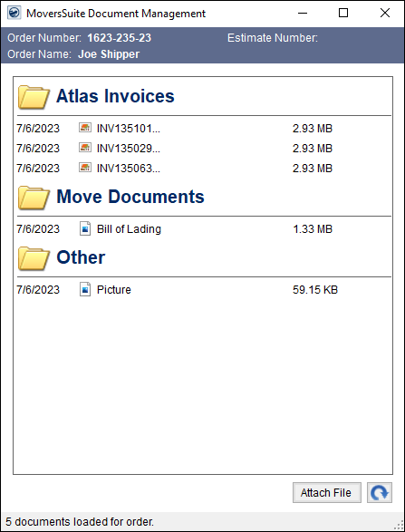Select the Other heading
Screen dimensions: 405x532
pyautogui.click(x=81, y=257)
